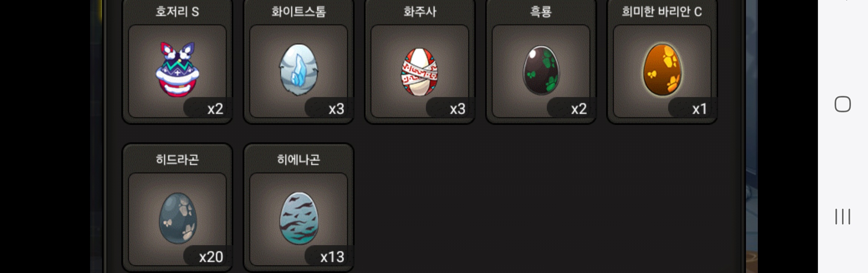Click the 화이트스톰 title label
The image size is (868, 273).
pyautogui.click(x=299, y=12)
